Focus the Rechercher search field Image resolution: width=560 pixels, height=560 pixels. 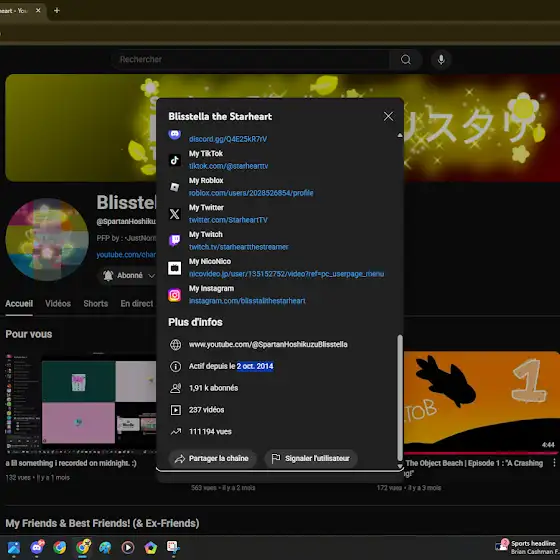pyautogui.click(x=250, y=60)
